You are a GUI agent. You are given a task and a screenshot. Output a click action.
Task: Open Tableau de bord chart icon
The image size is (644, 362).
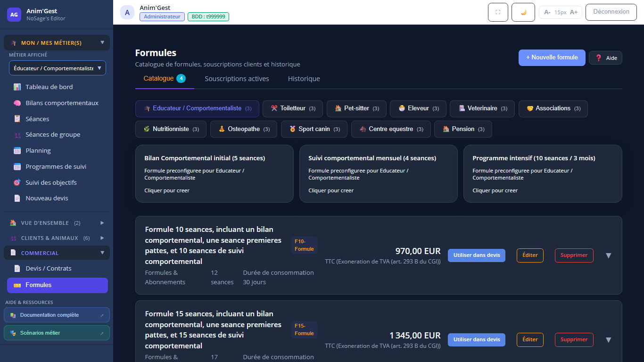(x=17, y=87)
